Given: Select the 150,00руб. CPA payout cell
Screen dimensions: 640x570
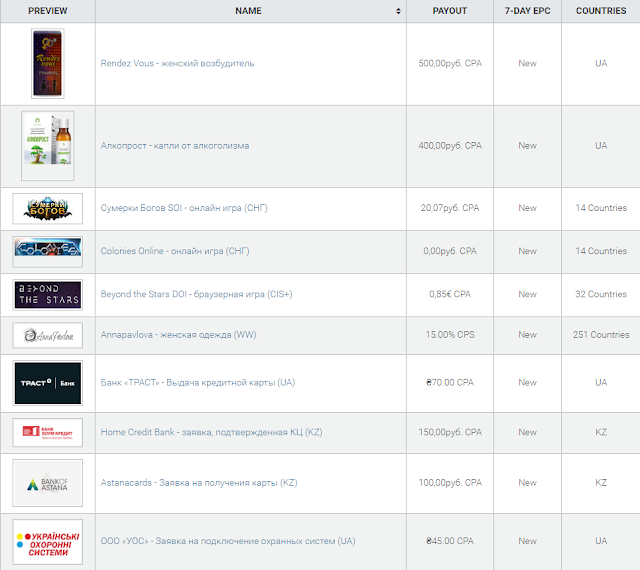Looking at the screenshot, I should (x=450, y=432).
